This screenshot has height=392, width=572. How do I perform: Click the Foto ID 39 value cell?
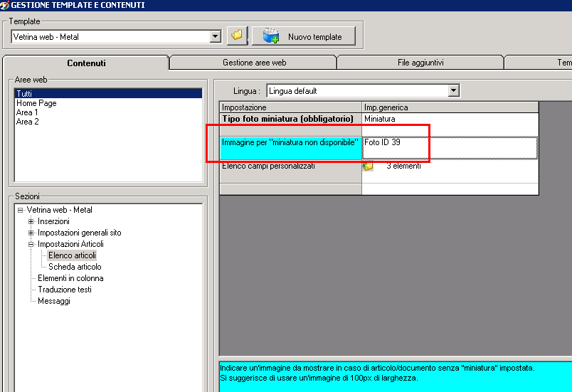coord(450,148)
